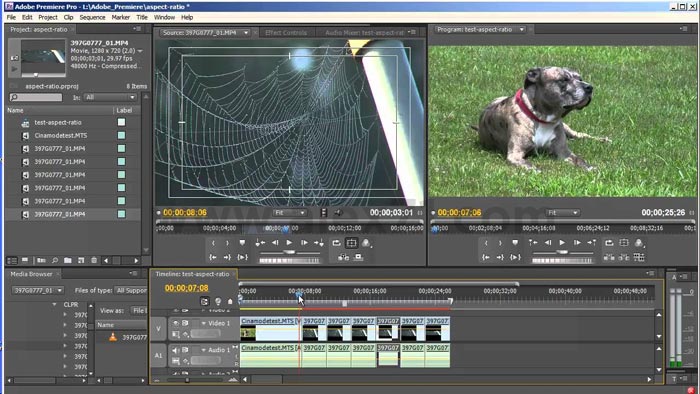Open Files of type dropdown
Screen dimensions: 700x394
point(130,290)
